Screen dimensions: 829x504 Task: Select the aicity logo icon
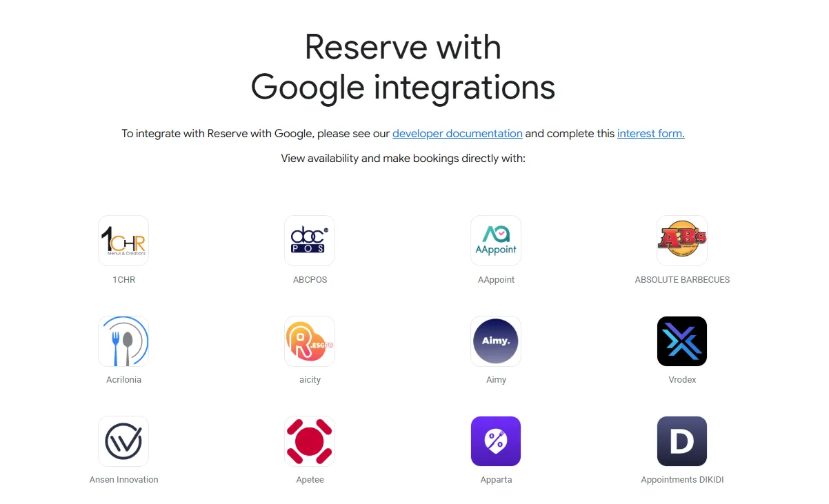click(310, 341)
